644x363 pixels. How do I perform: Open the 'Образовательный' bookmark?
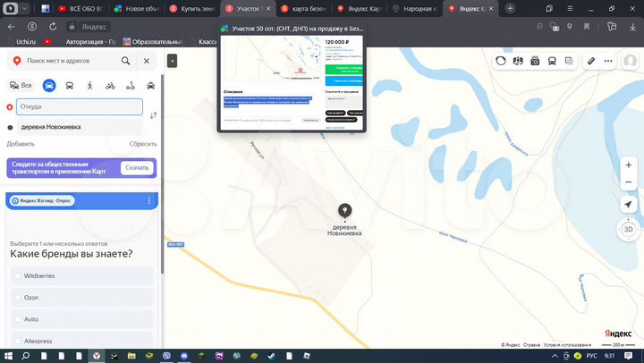[x=153, y=41]
